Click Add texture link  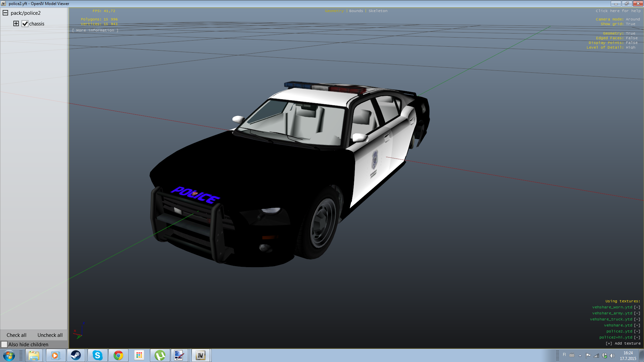623,344
